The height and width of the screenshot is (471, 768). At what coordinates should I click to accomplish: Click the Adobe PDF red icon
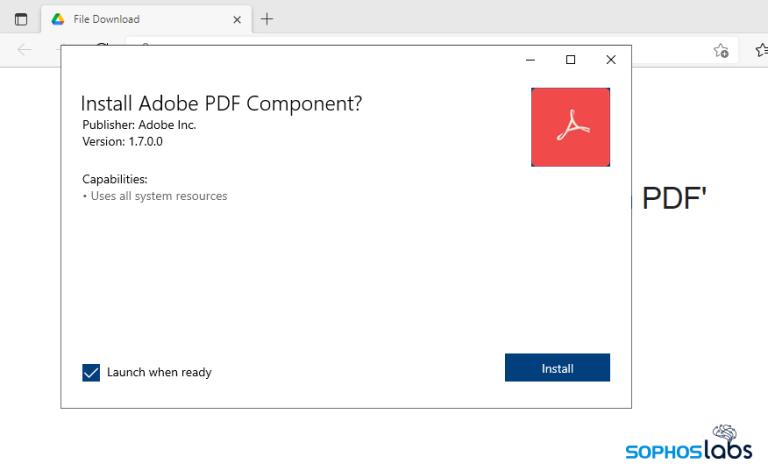click(571, 127)
